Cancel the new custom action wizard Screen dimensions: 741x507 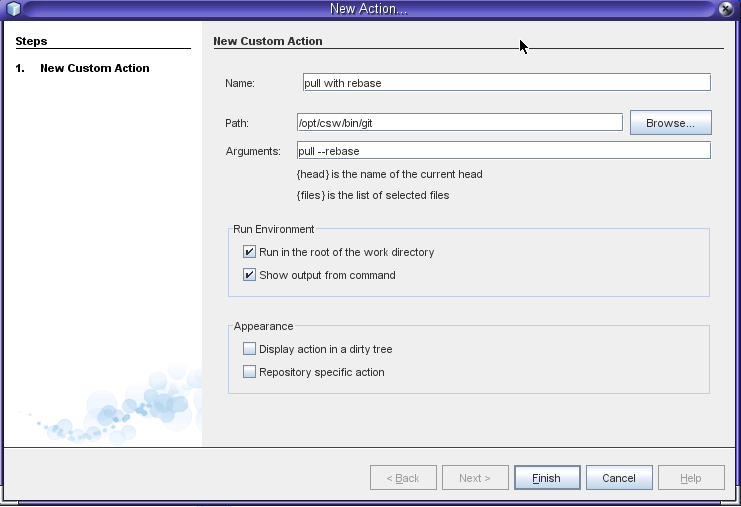pos(619,478)
